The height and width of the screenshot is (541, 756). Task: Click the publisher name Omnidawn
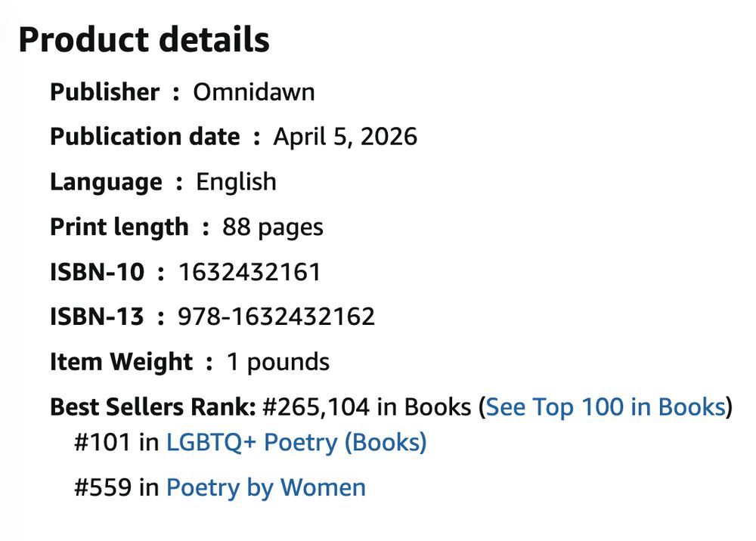[254, 92]
